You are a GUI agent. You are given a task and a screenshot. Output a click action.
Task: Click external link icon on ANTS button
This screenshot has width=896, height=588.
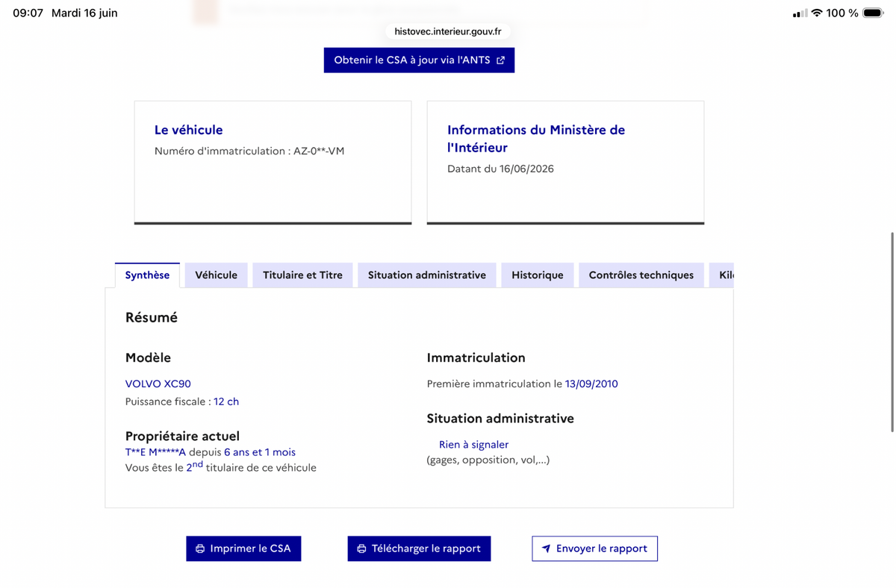500,60
